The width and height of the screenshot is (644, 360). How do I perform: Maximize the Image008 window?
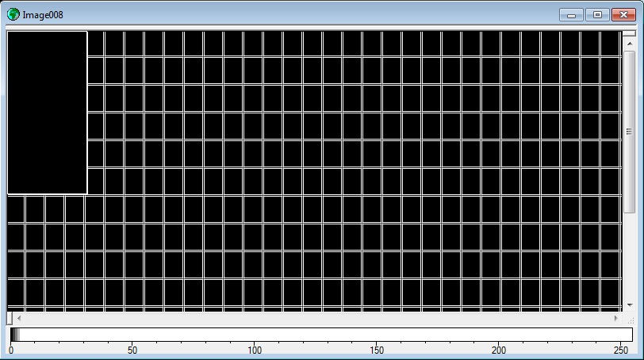coord(597,15)
